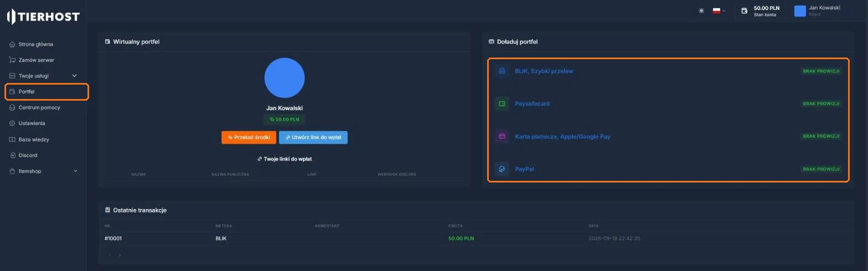868x271 pixels.
Task: Open the Polish flag language dropdown
Action: [x=719, y=11]
